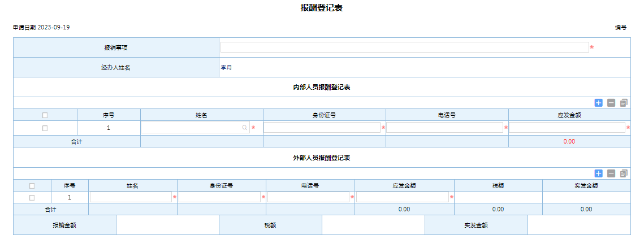The width and height of the screenshot is (644, 239).
Task: Click the 内部人员报酬登记表 section heading
Action: tap(322, 87)
